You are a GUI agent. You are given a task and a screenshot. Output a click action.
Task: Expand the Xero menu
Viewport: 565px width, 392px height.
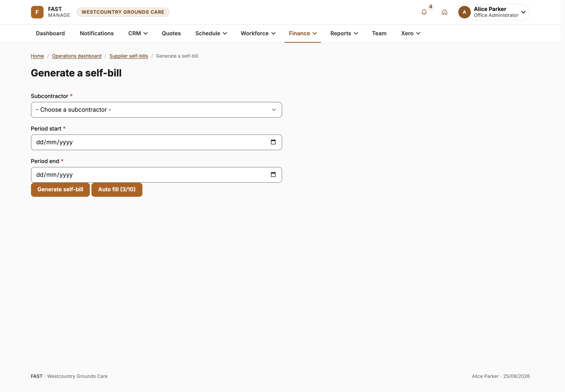[411, 33]
